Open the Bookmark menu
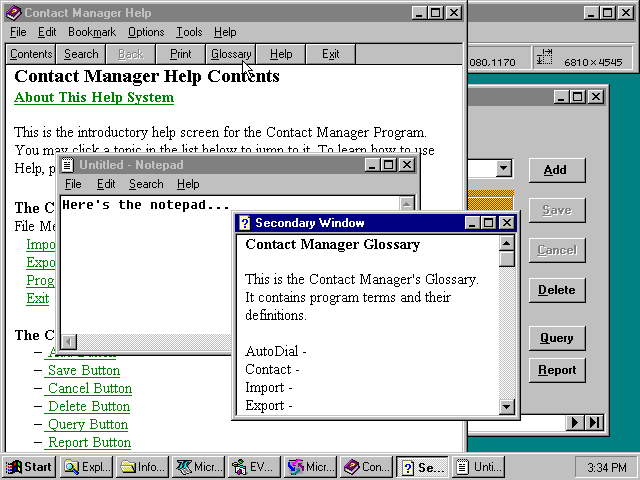Screen dimensions: 640x480 (x=91, y=32)
